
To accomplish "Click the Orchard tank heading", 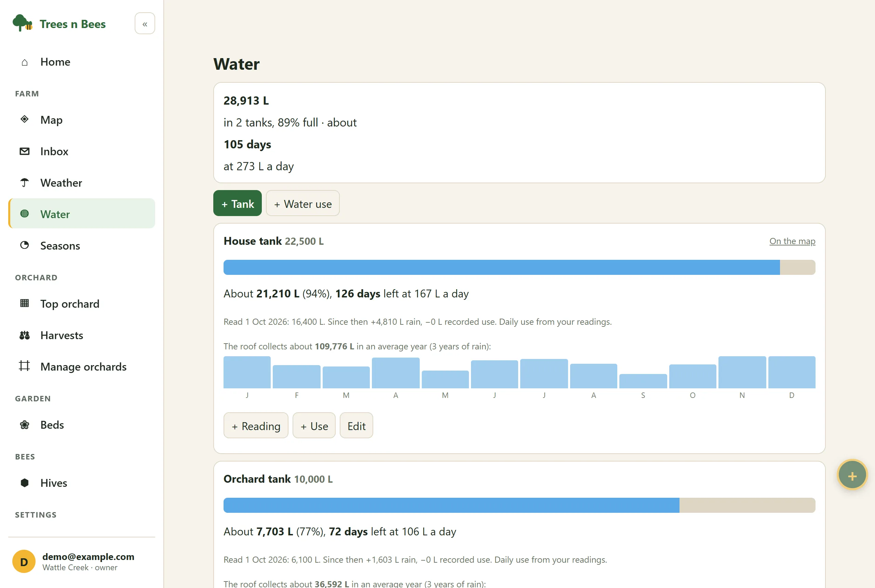I will 257,479.
